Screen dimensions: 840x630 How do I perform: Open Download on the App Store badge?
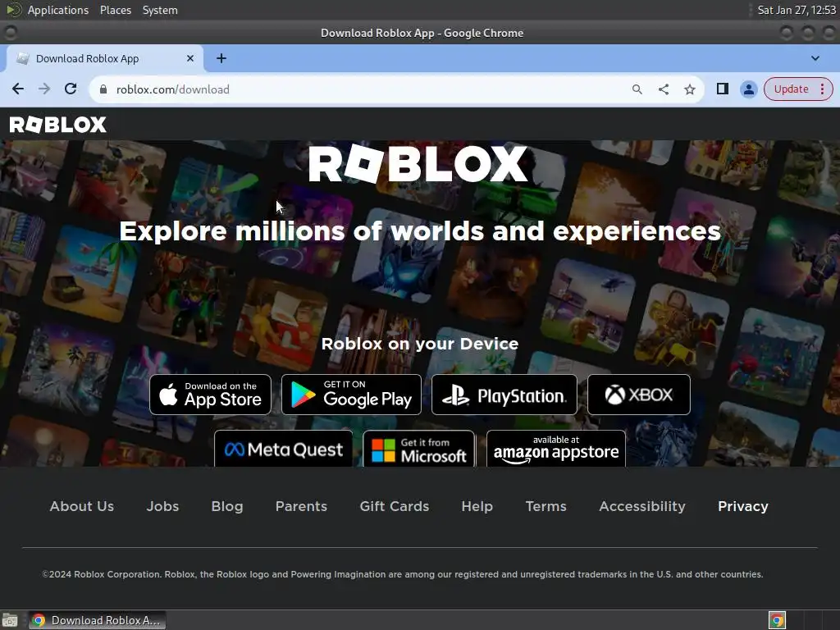[x=211, y=395]
